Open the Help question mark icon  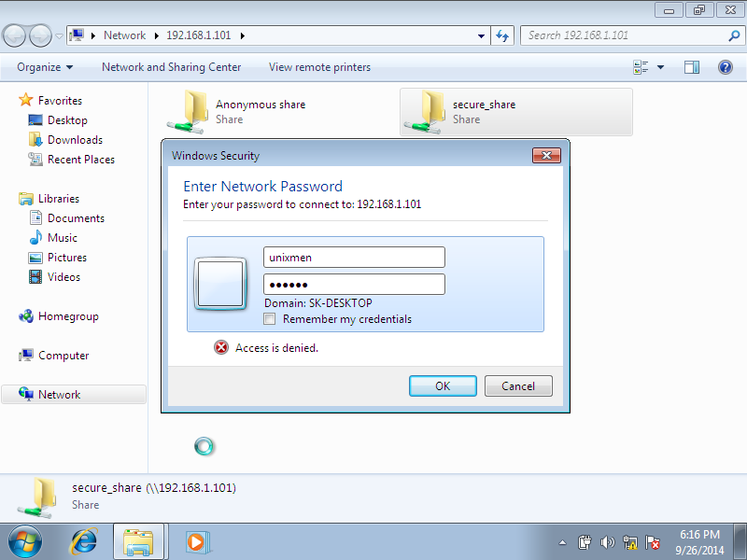click(726, 67)
